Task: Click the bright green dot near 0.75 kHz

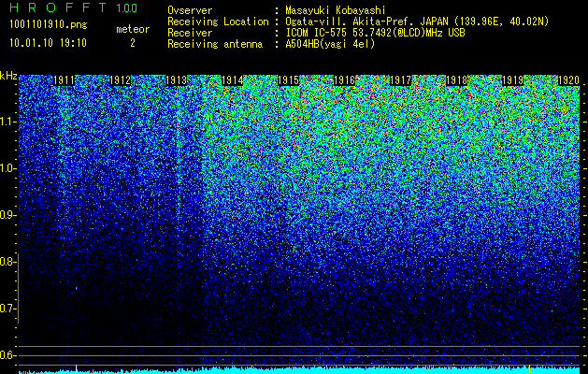Action: coord(76,288)
